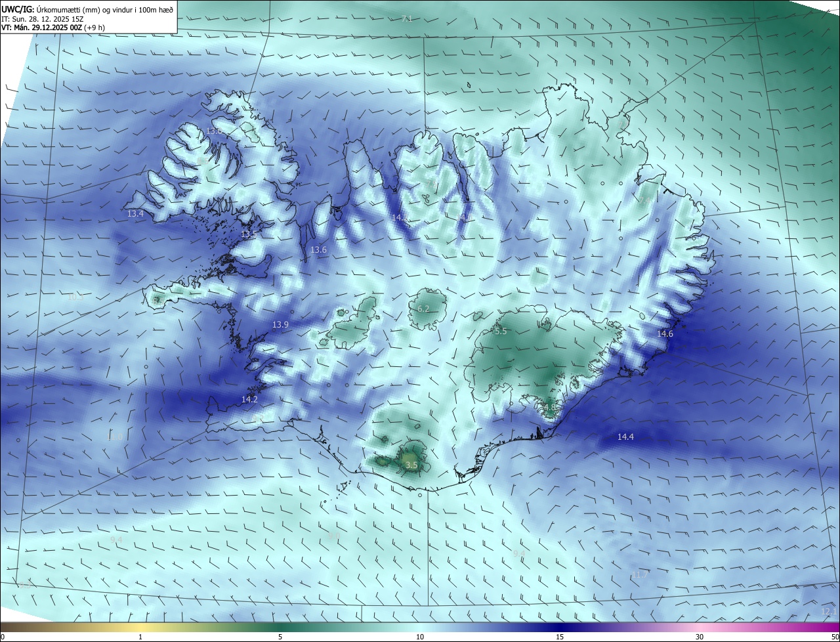Screen dimensions: 840x642
Task: Click the 13.5 value on the map
Action: [x=249, y=234]
